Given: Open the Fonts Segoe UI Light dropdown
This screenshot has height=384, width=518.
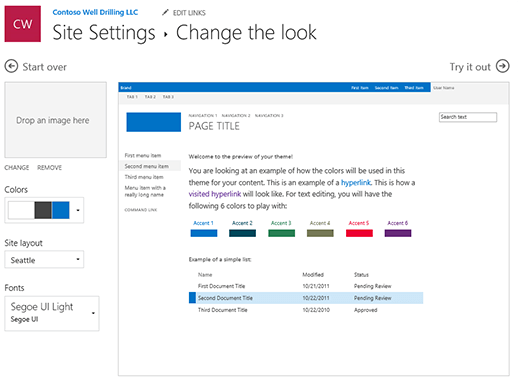Looking at the screenshot, I should [x=52, y=313].
